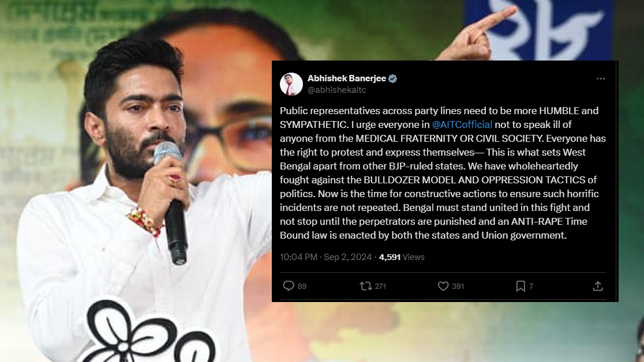Click the microphone in the background photo
Viewport: 644px width, 362px height.
pyautogui.click(x=173, y=203)
